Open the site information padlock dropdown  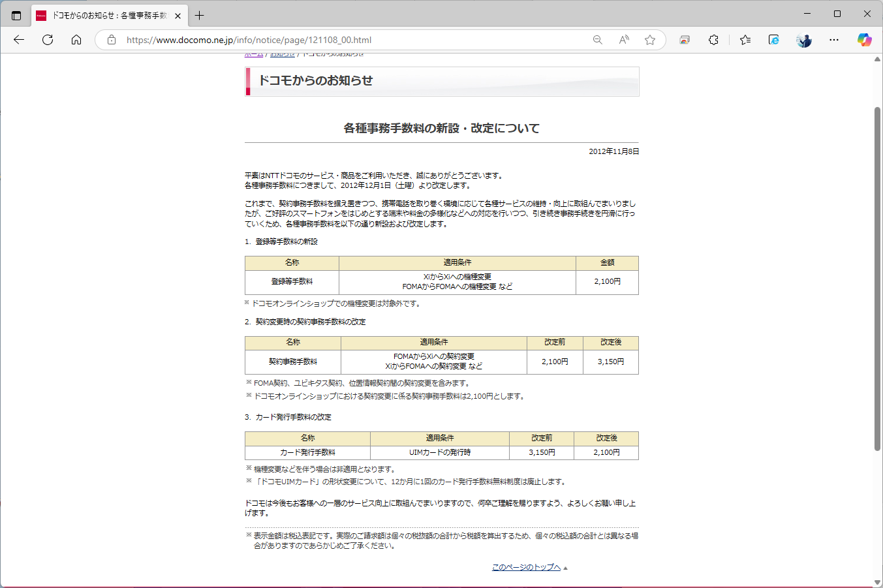coord(111,40)
